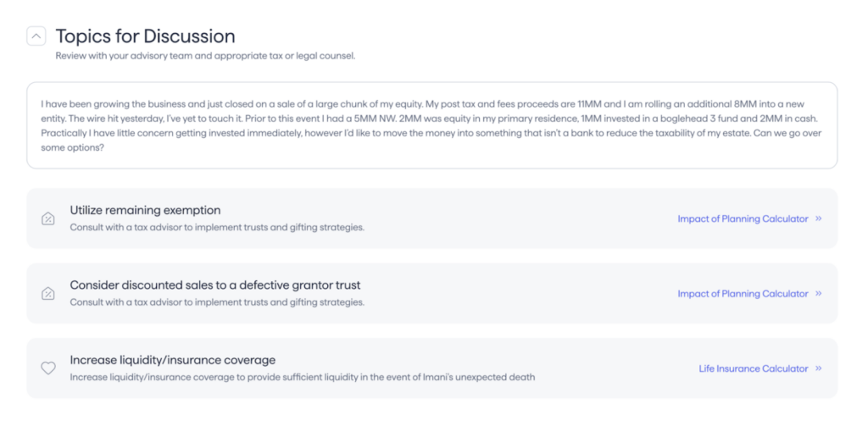The image size is (868, 426).
Task: Select the Utilize remaining exemption topic title
Action: 145,210
